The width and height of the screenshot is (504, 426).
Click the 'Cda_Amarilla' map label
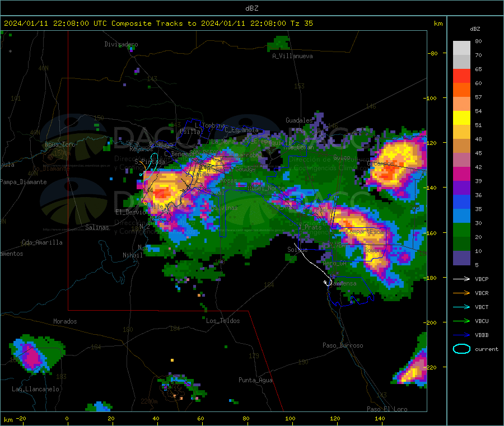click(42, 242)
